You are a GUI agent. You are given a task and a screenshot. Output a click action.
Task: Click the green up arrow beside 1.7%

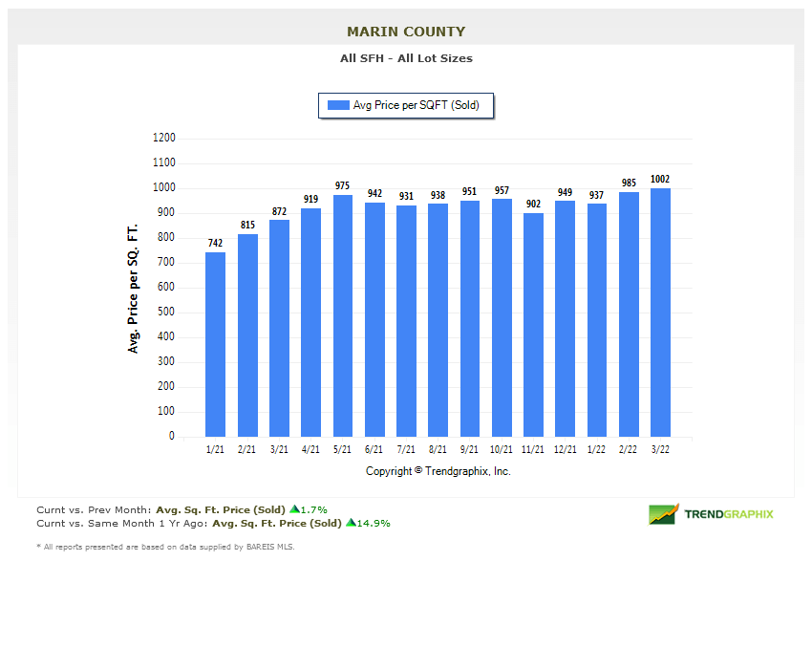(x=294, y=509)
